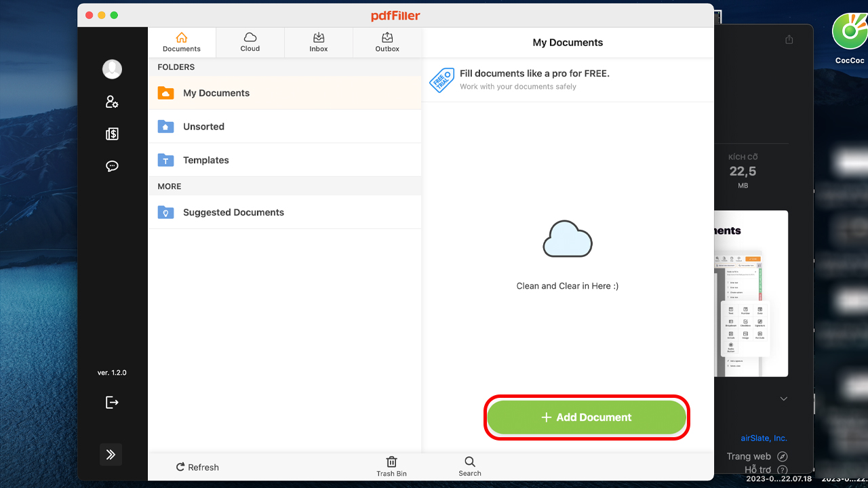Click the Hỗ trợ support link in background window

point(766,469)
